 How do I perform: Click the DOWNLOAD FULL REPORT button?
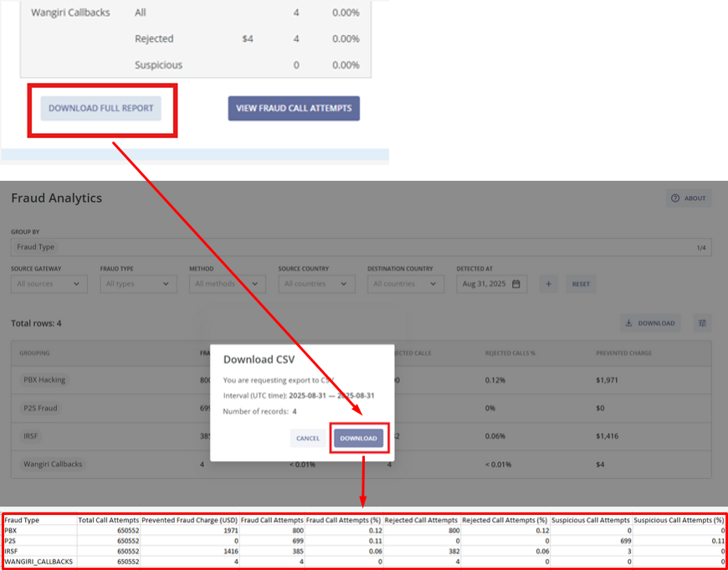pyautogui.click(x=102, y=108)
